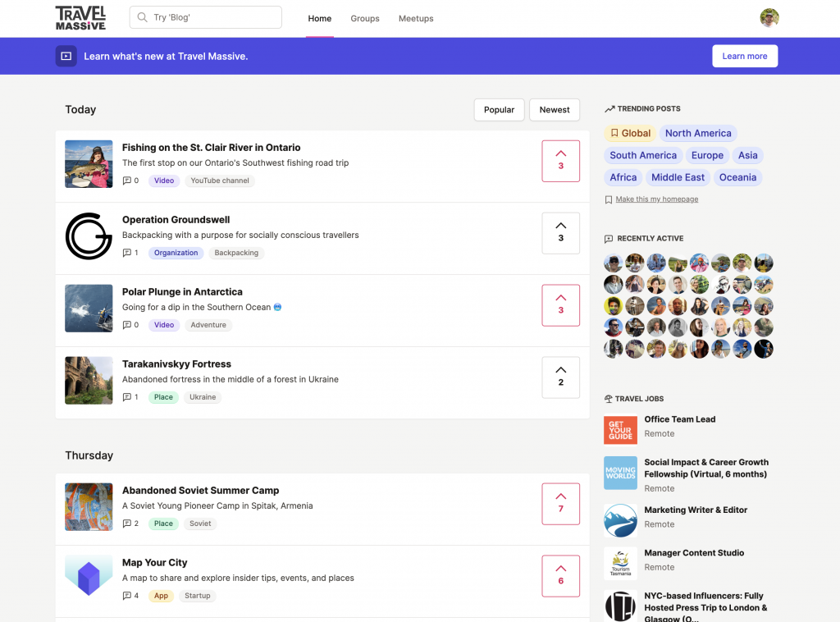Filter trending posts by Asia
Viewport: 840px width, 622px height.
click(x=748, y=155)
